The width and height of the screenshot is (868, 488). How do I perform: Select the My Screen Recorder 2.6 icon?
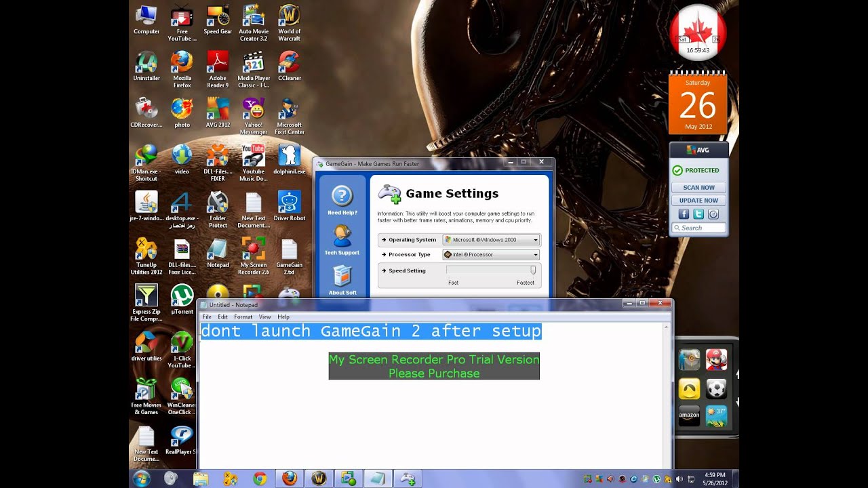[254, 256]
